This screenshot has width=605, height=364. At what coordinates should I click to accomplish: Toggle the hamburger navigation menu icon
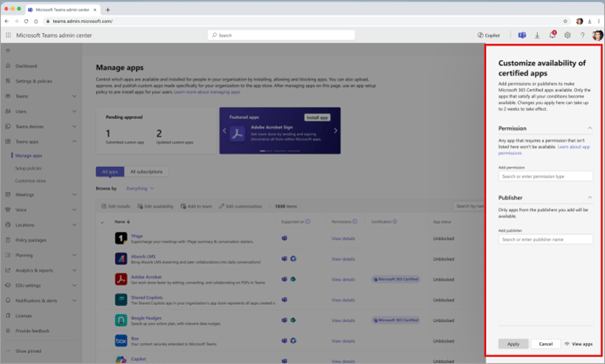[8, 51]
